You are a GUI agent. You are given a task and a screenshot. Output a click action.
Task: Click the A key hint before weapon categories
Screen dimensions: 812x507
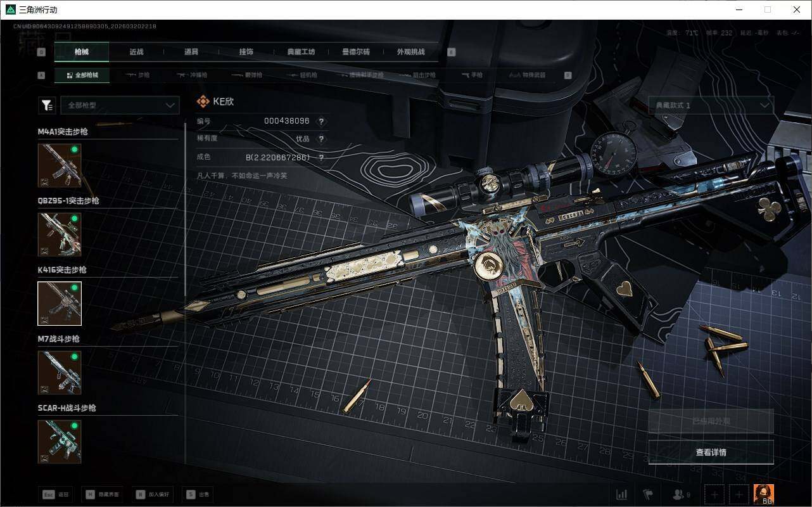pyautogui.click(x=41, y=75)
